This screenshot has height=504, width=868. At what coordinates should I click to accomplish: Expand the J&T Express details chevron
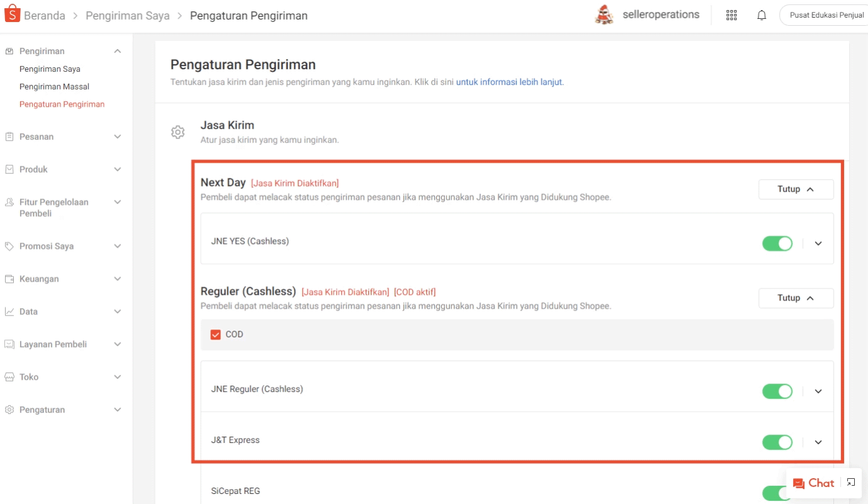click(x=818, y=442)
